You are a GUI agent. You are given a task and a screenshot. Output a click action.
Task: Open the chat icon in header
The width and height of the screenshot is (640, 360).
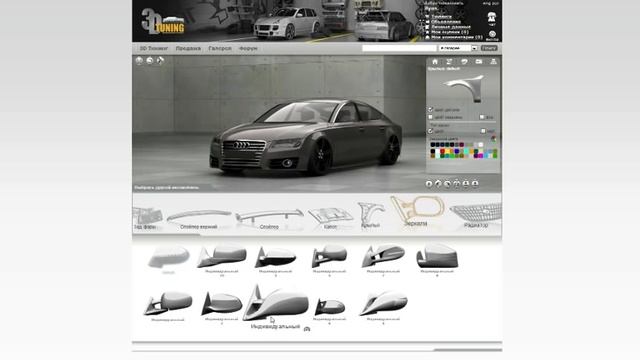492,17
